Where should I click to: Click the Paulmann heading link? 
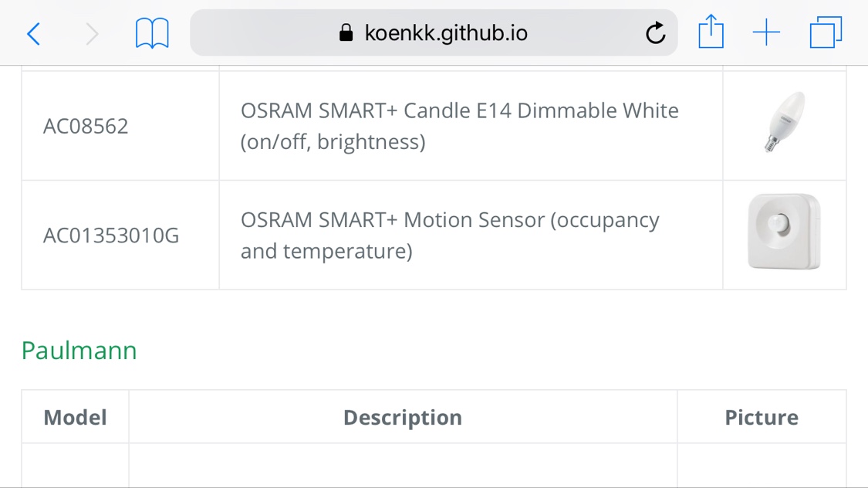point(79,351)
